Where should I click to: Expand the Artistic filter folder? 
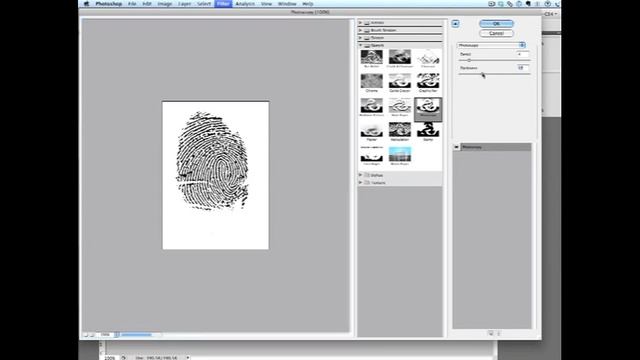360,22
